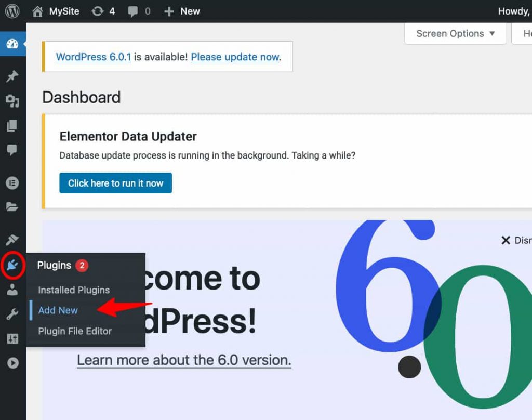
Task: Open Plugin File Editor from submenu
Action: [75, 331]
